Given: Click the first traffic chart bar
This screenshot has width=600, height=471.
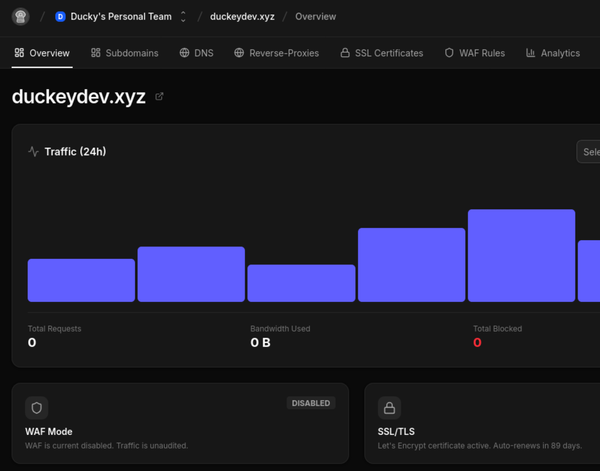Looking at the screenshot, I should pos(81,280).
